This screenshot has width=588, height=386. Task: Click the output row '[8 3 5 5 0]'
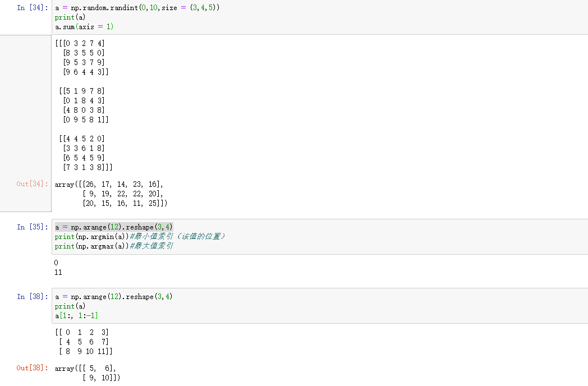point(84,53)
